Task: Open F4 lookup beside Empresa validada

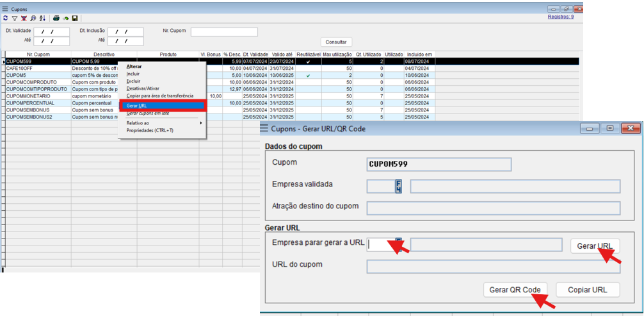Action: coord(398,186)
